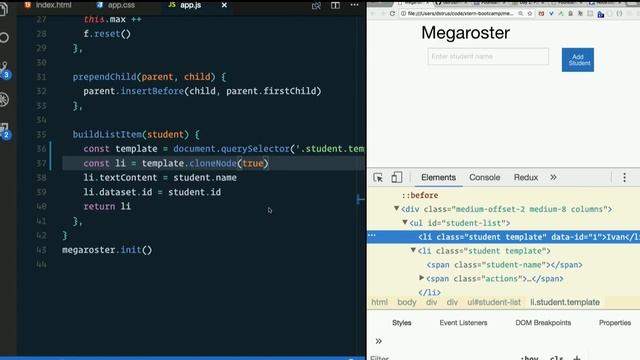
Task: Open the DevTools Console tab
Action: (x=484, y=178)
